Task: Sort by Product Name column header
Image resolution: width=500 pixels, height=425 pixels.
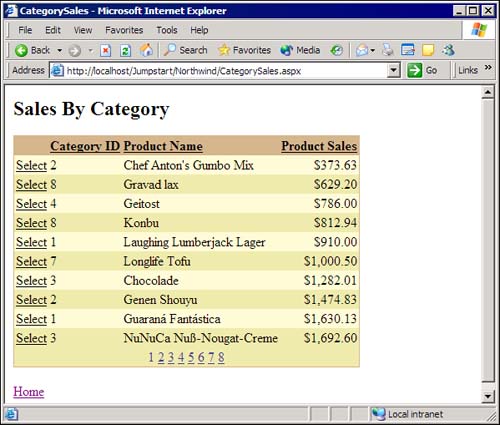Action: tap(163, 146)
